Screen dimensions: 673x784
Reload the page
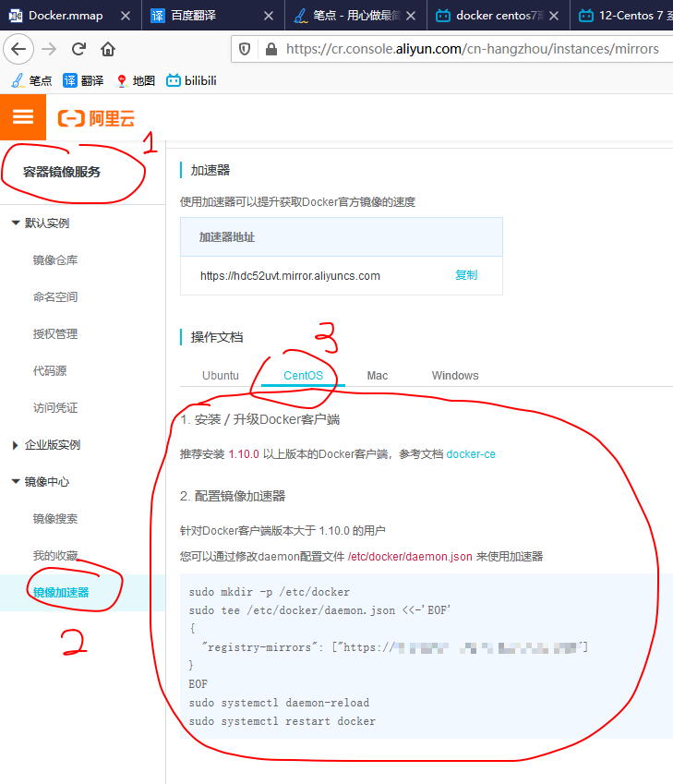tap(78, 49)
